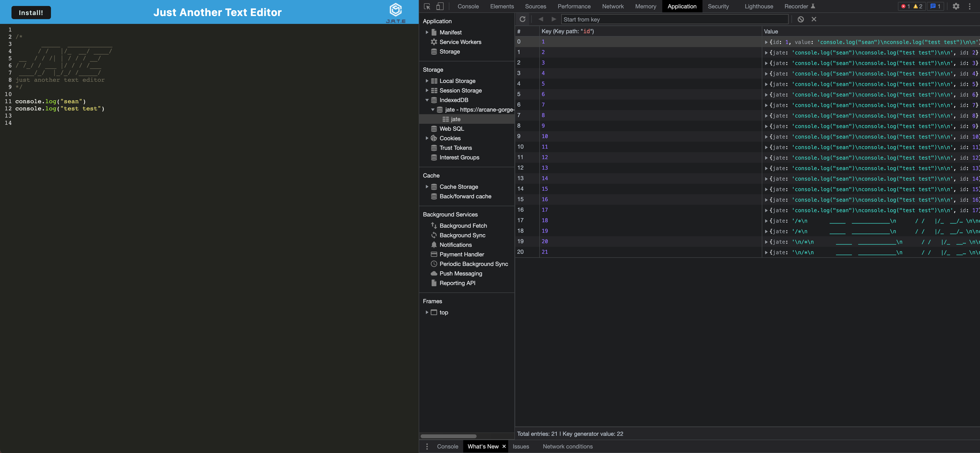Image resolution: width=980 pixels, height=453 pixels.
Task: Click the show next page arrow
Action: [554, 19]
